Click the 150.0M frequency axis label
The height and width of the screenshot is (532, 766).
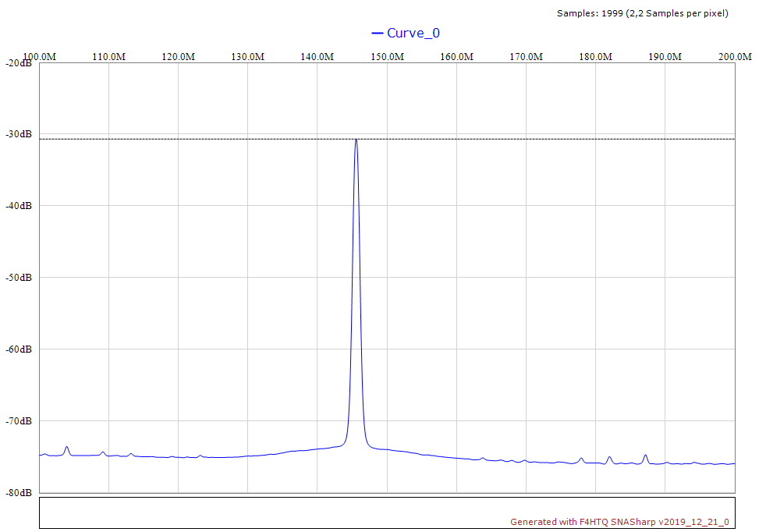click(387, 57)
